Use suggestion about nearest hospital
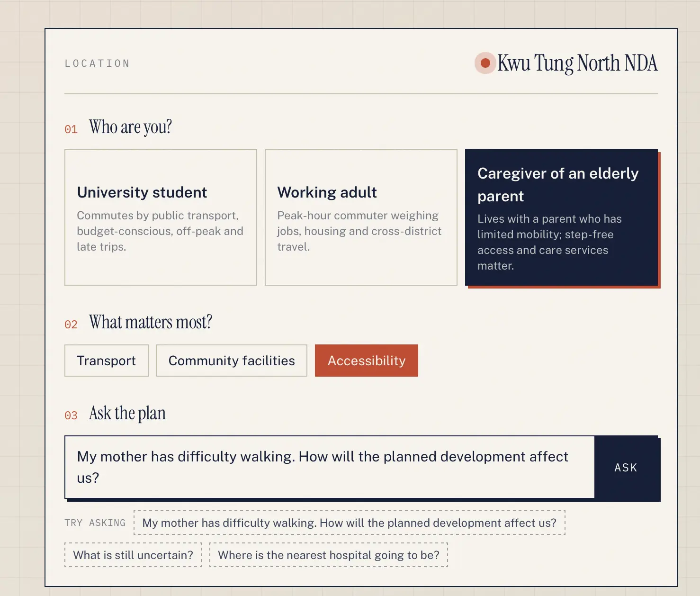 (x=329, y=555)
